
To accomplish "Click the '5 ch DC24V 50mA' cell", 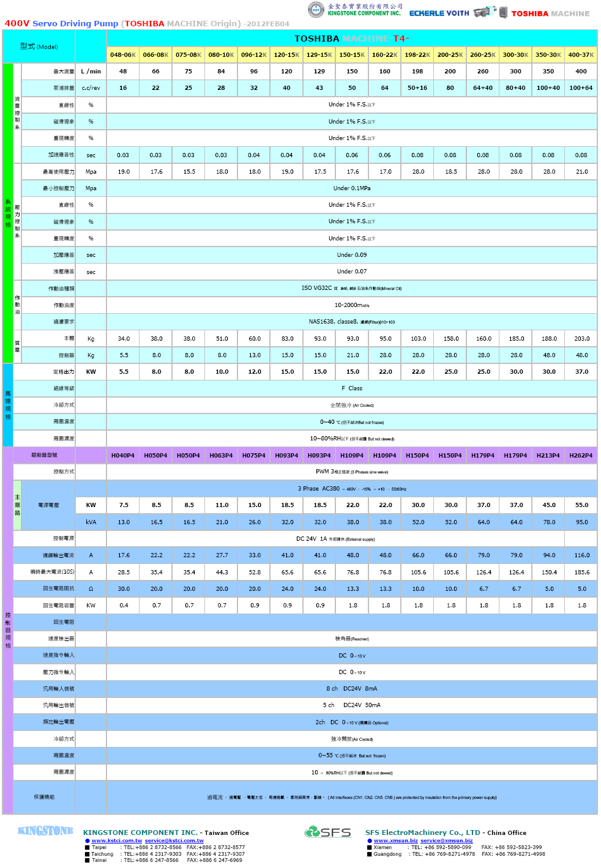I will click(352, 705).
